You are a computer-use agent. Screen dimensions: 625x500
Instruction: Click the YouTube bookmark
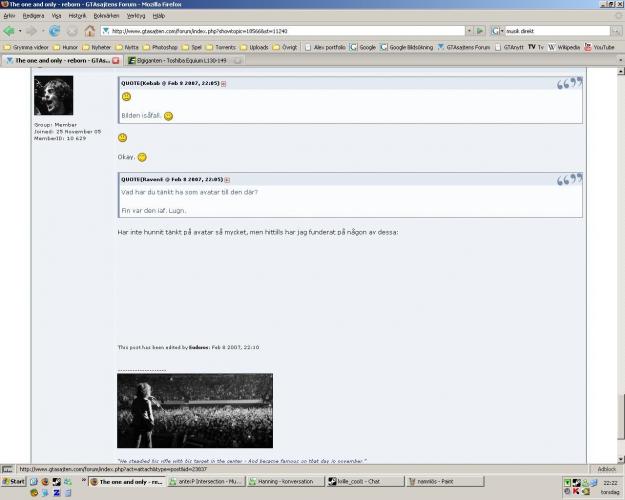click(x=599, y=47)
